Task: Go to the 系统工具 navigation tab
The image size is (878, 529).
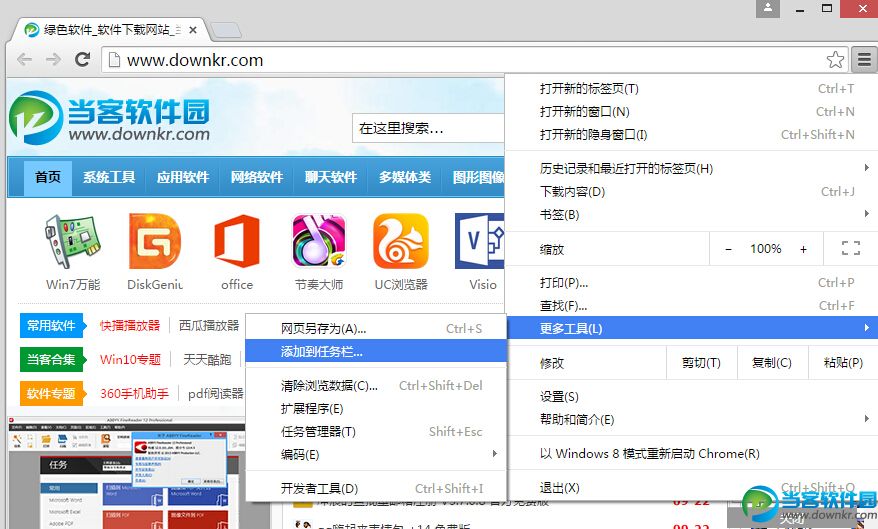Action: pyautogui.click(x=109, y=177)
